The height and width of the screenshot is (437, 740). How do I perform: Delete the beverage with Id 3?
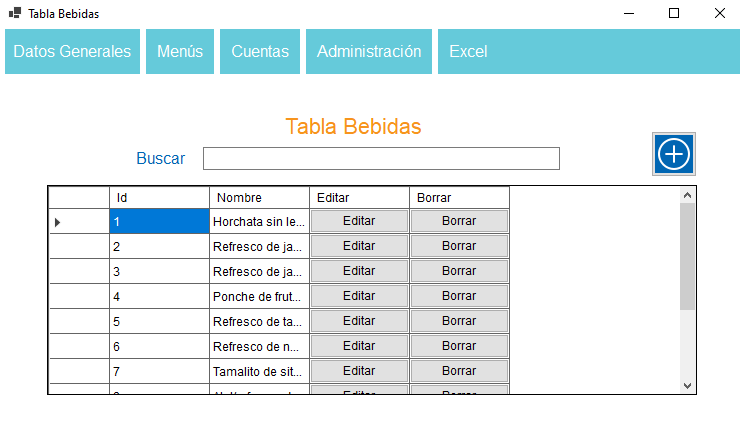[x=459, y=271]
